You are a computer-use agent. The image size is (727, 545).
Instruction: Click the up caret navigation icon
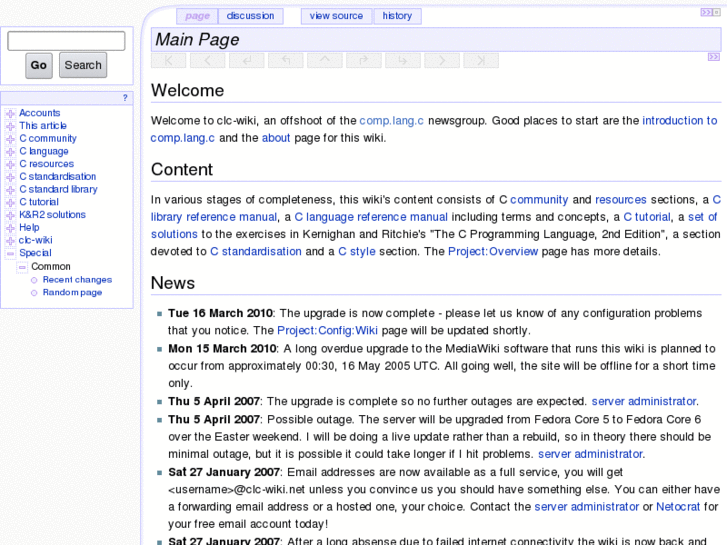[x=325, y=61]
